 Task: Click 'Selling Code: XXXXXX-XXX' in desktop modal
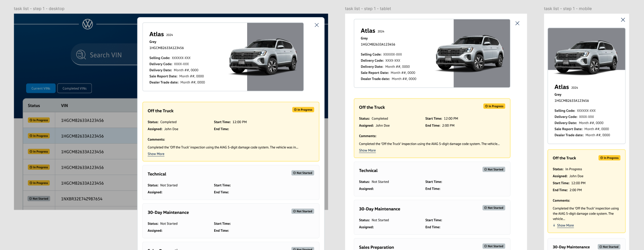point(170,58)
